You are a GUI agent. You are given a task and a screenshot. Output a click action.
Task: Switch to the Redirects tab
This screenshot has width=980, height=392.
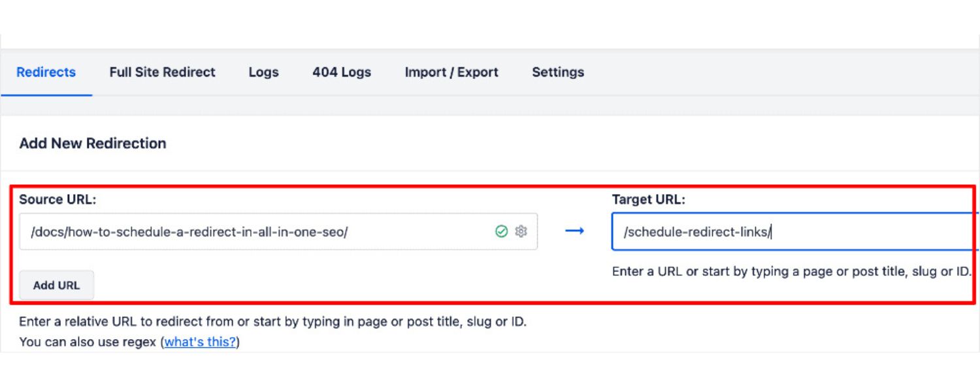tap(46, 73)
